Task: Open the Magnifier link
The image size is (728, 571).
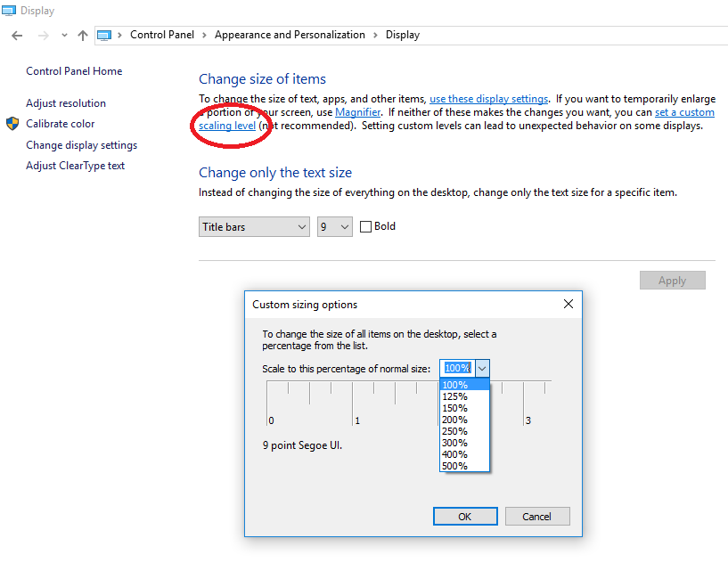Action: (x=357, y=112)
